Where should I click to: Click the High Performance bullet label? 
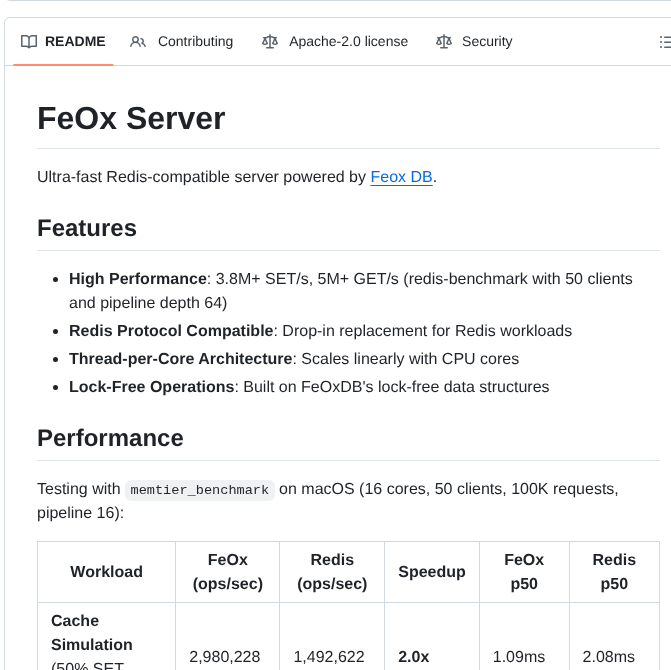pyautogui.click(x=138, y=279)
